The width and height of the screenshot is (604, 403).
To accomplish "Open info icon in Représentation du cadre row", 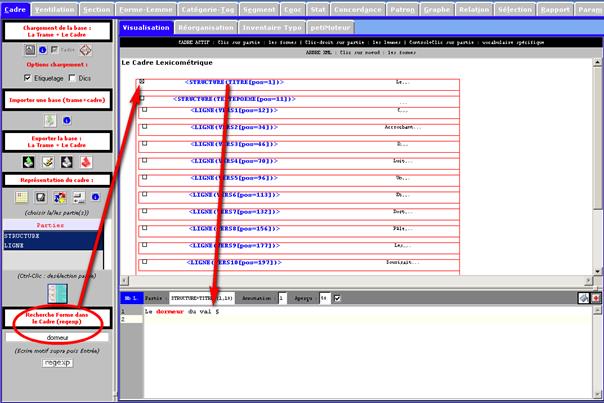I will [x=95, y=197].
